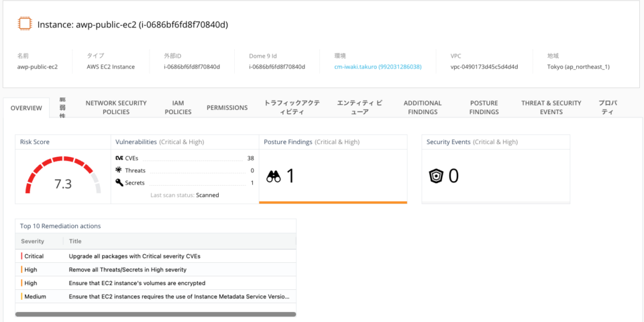Click the Vulnerabilities panel header

pos(185,142)
